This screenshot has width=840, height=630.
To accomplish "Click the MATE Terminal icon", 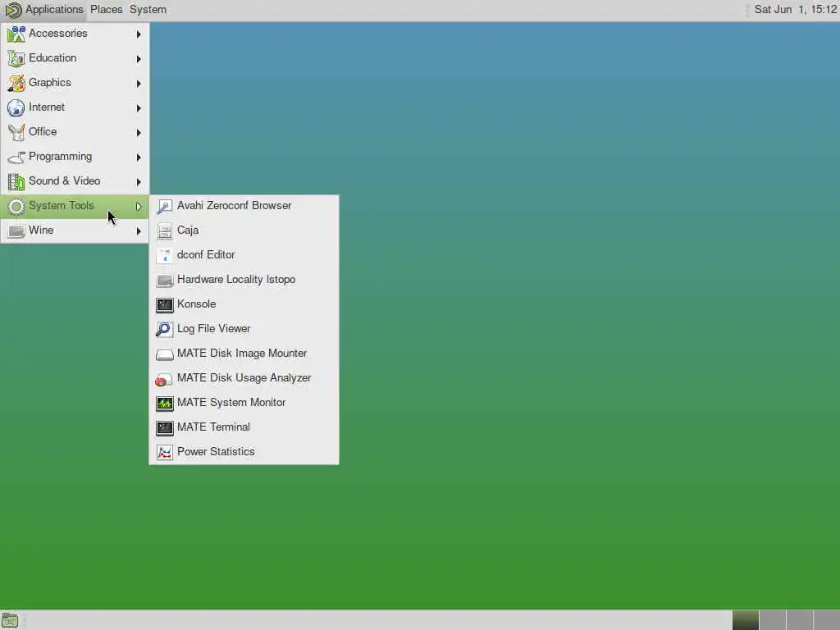I will point(164,428).
